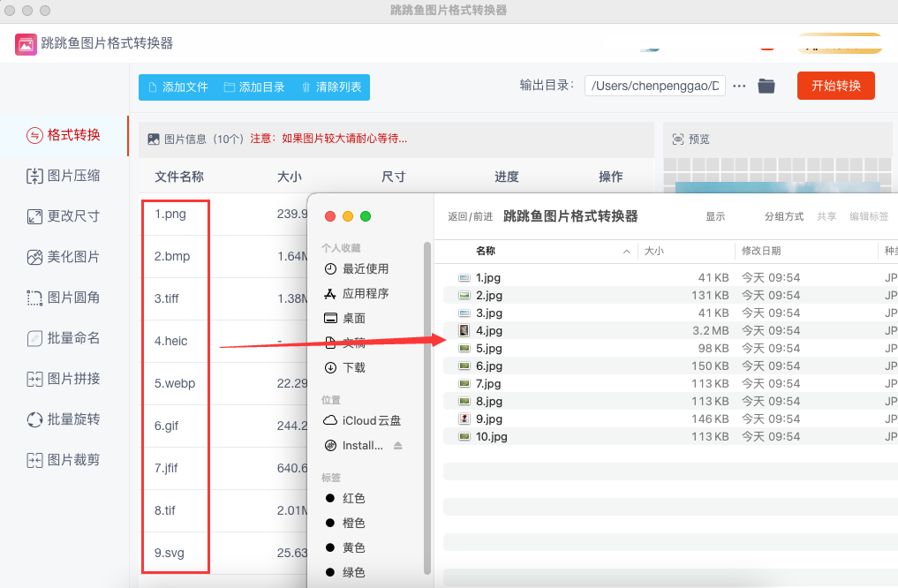
Task: Click the app logo icon in header
Action: point(26,44)
